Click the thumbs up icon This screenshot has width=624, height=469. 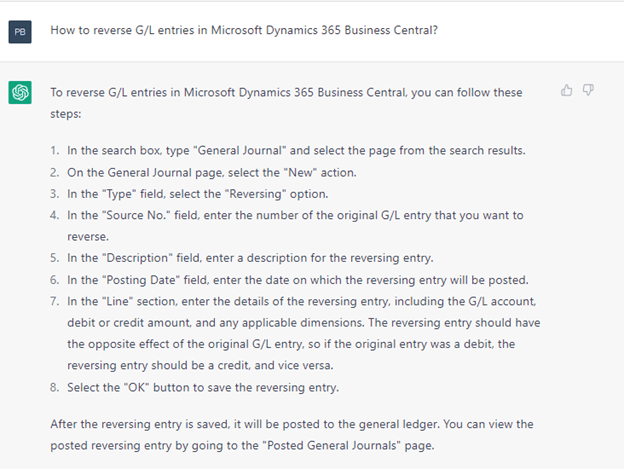(x=567, y=91)
